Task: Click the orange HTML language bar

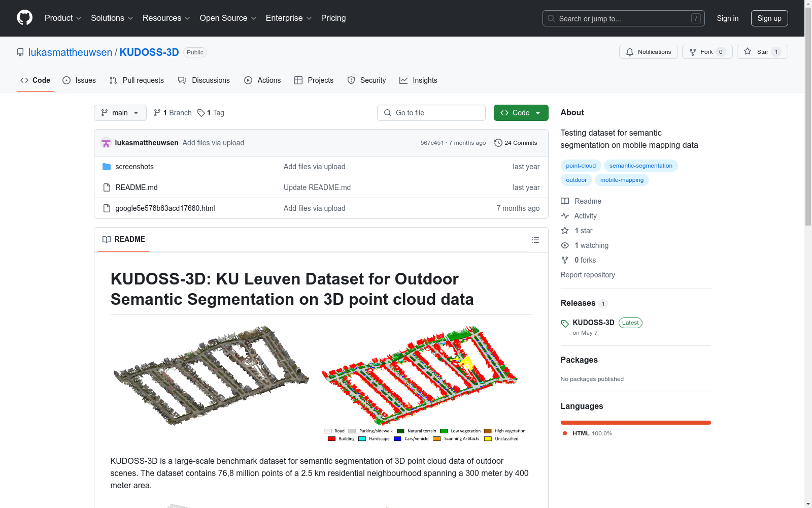Action: tap(636, 423)
